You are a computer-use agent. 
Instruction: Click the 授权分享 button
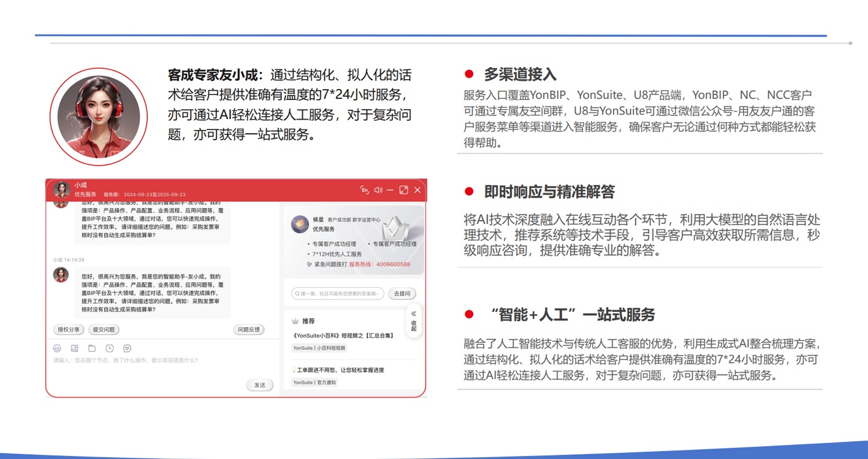click(69, 330)
